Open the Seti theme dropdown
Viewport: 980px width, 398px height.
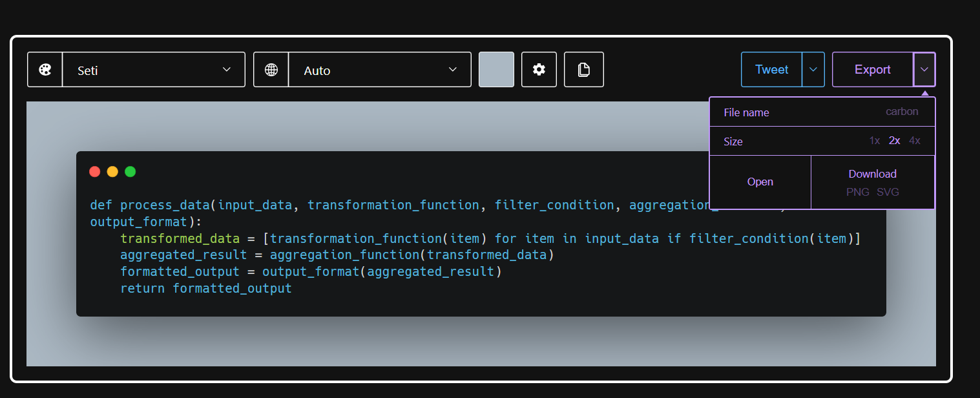154,70
